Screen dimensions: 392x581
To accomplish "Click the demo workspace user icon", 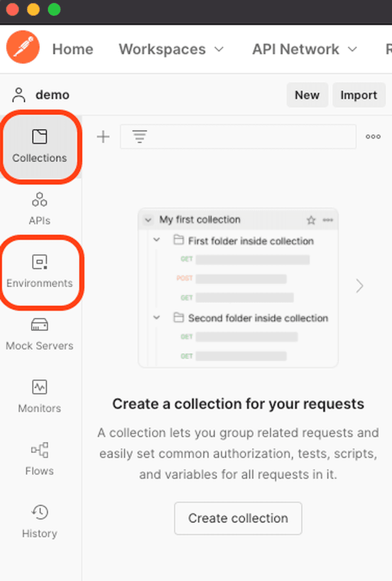I will (x=19, y=95).
